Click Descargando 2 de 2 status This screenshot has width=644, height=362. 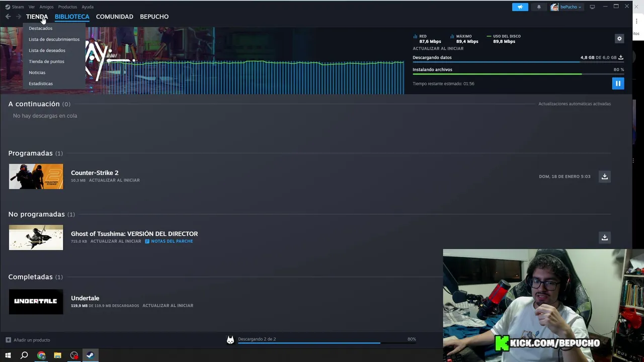[x=257, y=339]
